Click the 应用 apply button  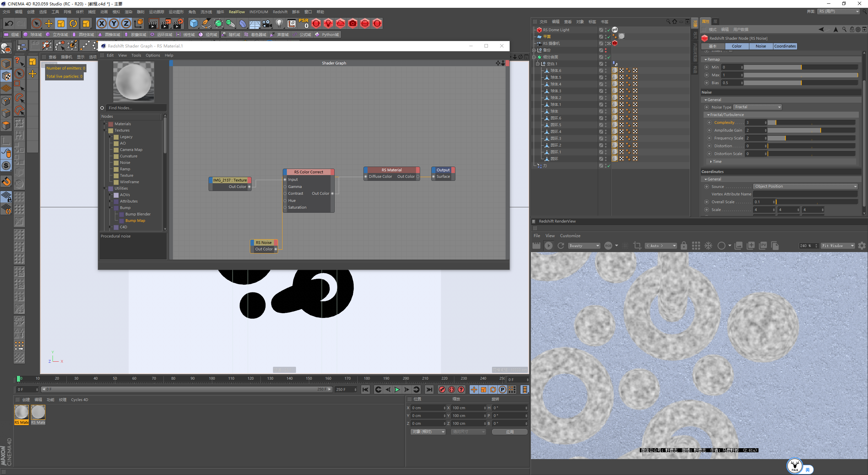[510, 432]
